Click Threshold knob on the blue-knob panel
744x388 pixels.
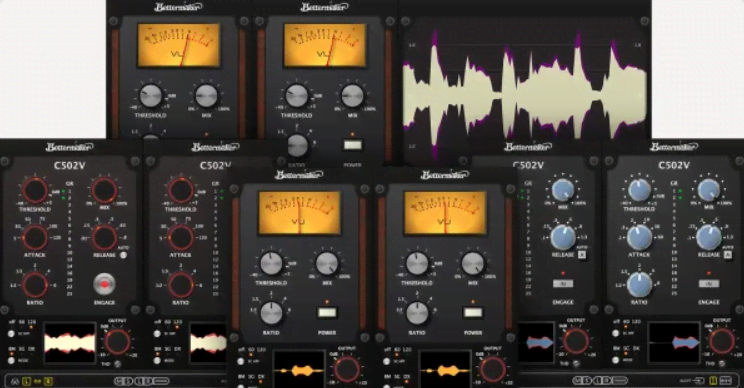(x=639, y=191)
